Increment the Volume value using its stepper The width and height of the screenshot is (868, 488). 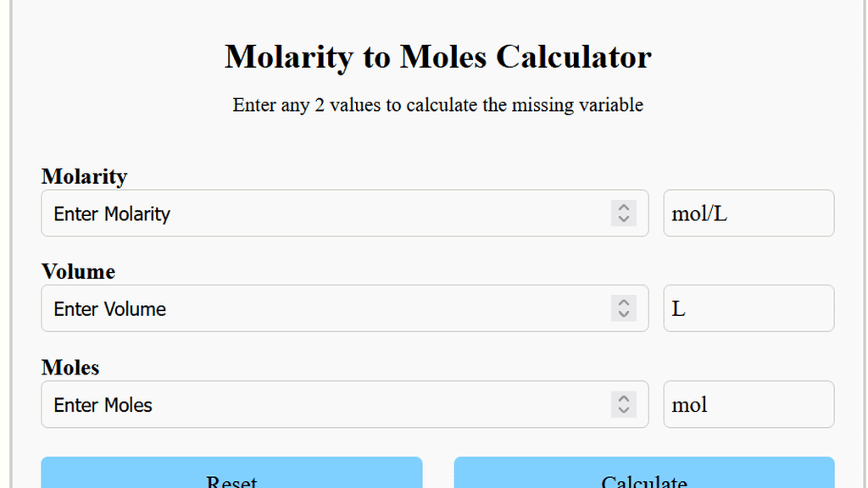(625, 303)
